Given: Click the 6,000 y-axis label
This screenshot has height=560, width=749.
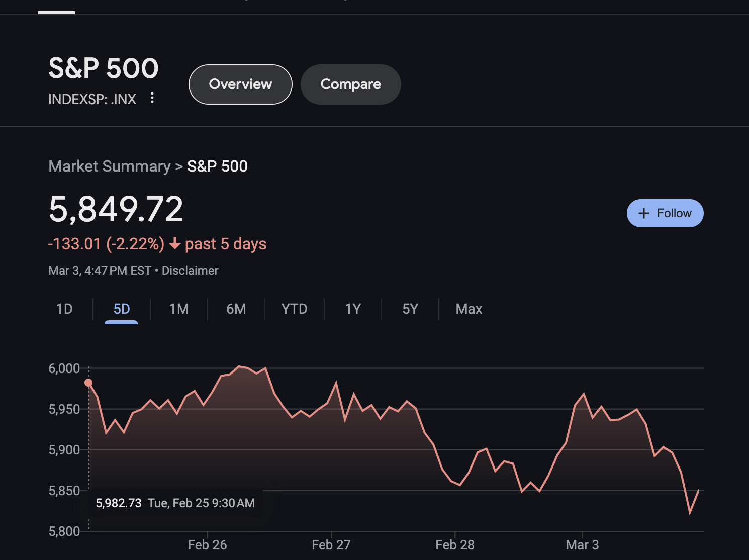Looking at the screenshot, I should pyautogui.click(x=64, y=368).
